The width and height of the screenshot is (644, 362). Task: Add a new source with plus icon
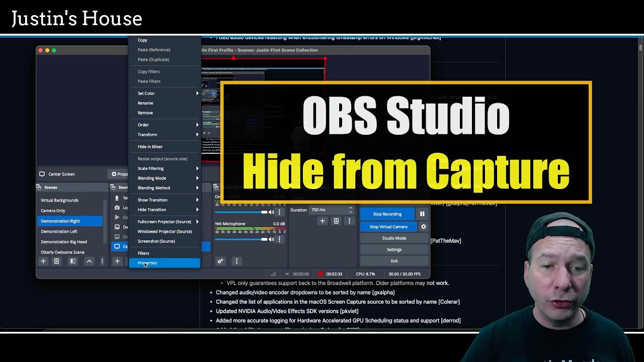(x=117, y=261)
